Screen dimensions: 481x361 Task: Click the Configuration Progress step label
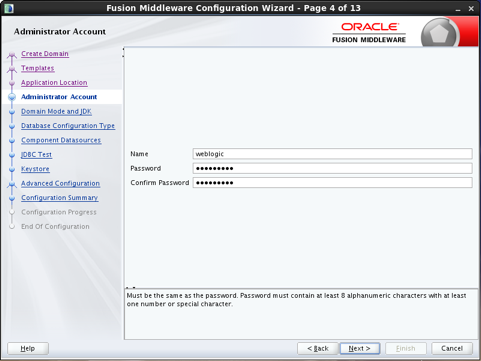click(59, 212)
